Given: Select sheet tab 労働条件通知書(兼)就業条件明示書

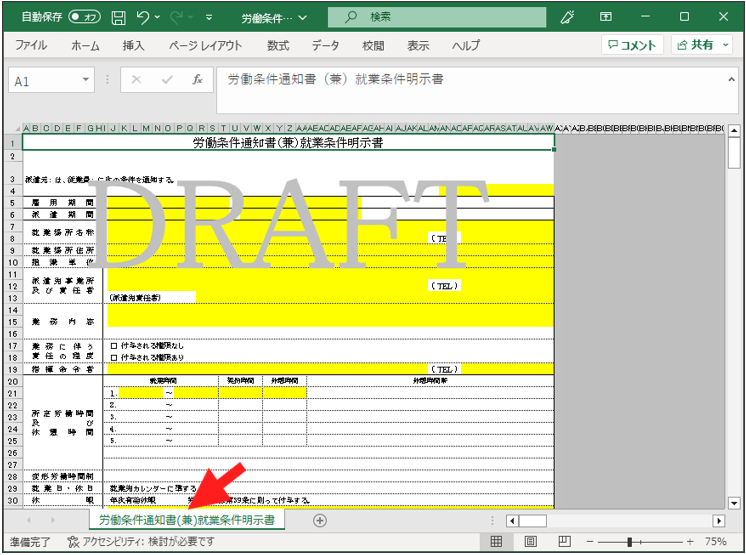Looking at the screenshot, I should point(187,520).
